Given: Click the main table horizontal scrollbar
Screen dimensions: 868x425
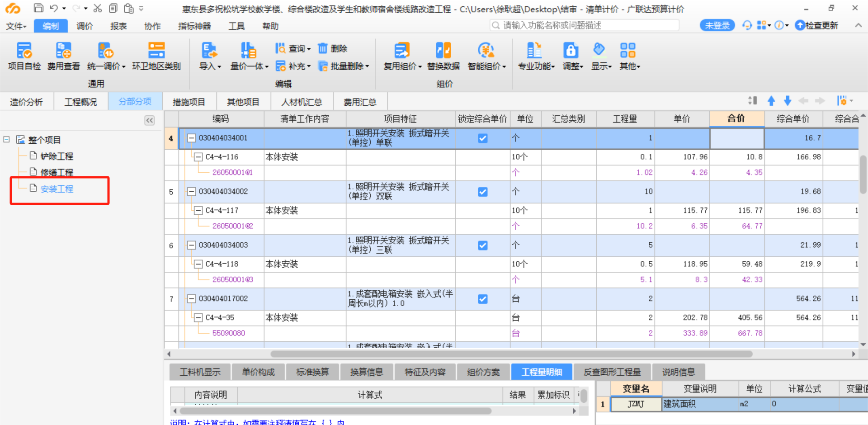Looking at the screenshot, I should point(511,354).
